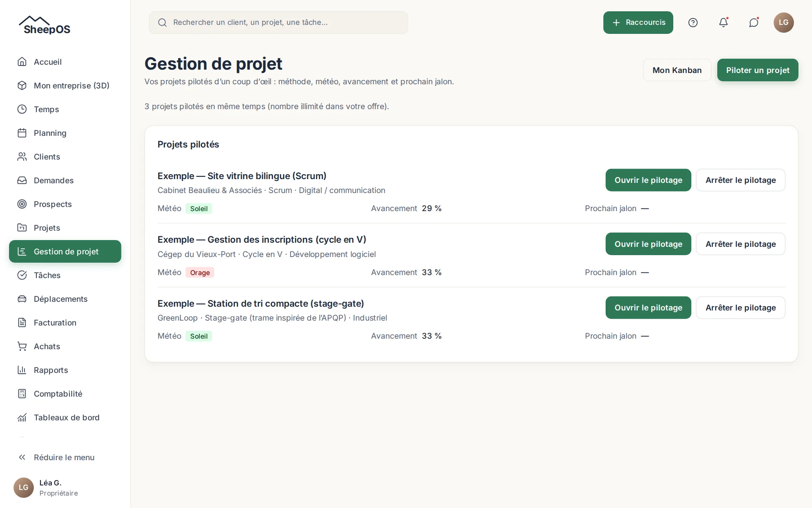
Task: Click the Prospects target icon
Action: (22, 204)
